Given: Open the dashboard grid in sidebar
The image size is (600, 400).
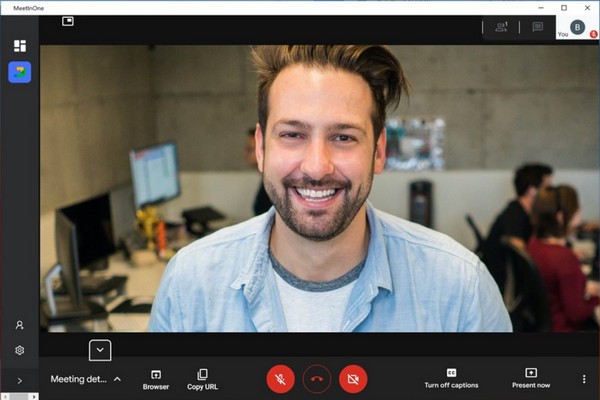Looking at the screenshot, I should point(19,46).
